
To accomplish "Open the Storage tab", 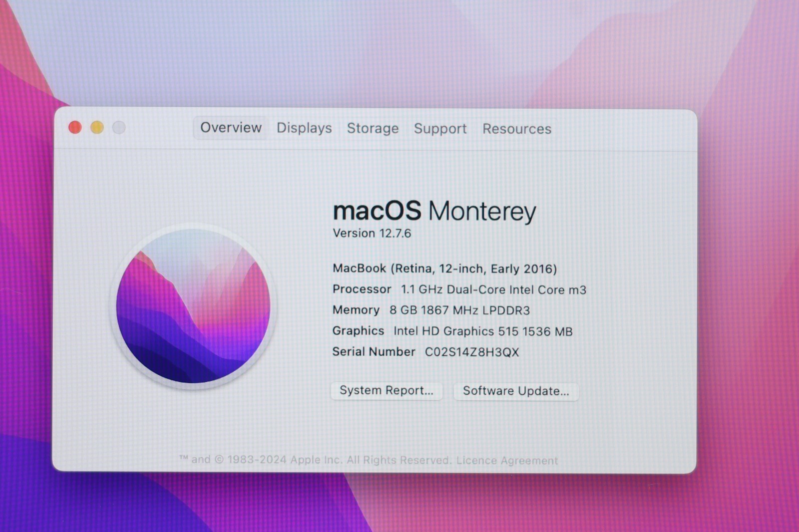I will (373, 129).
